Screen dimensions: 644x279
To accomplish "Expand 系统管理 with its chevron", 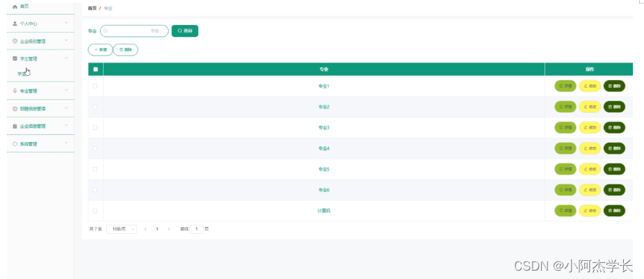I will [66, 143].
